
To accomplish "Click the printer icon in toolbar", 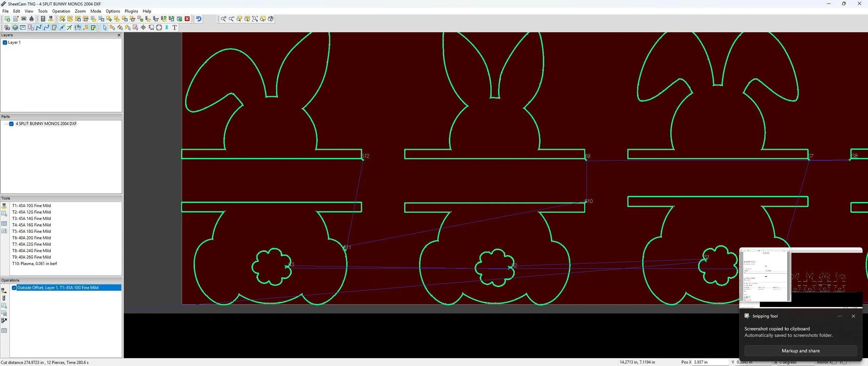I will click(24, 19).
